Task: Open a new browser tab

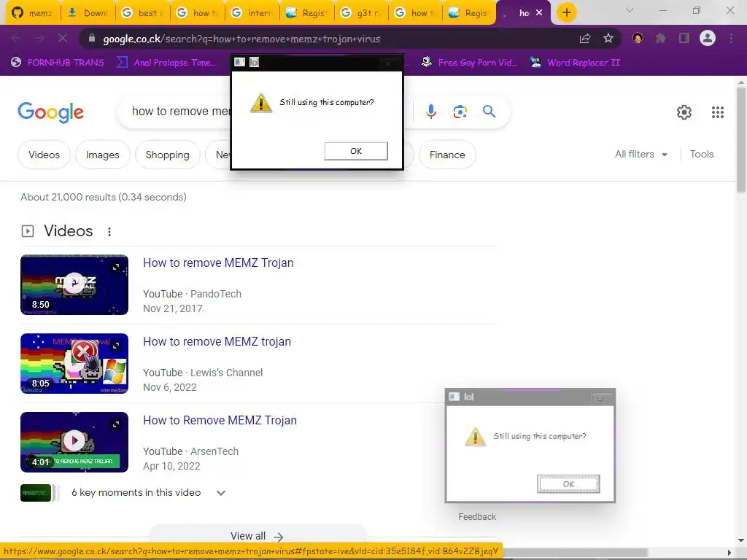Action: pyautogui.click(x=566, y=12)
